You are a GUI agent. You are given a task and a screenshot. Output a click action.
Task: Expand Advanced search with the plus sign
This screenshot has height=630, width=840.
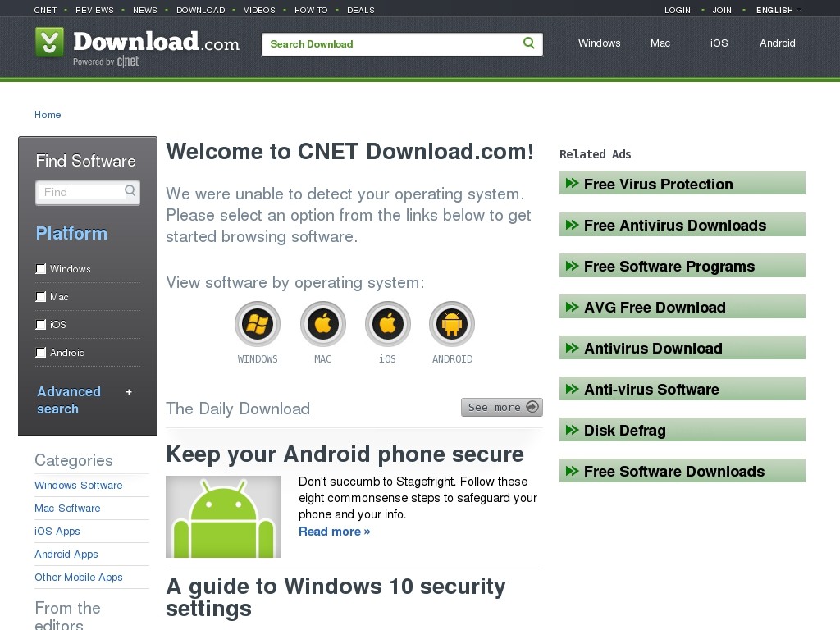pyautogui.click(x=129, y=391)
